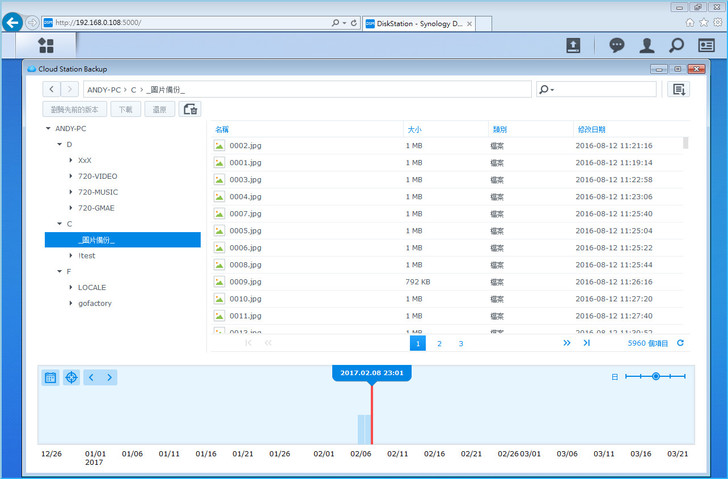Viewport: 728px width, 479px height.
Task: Click the disabled download (下載) button
Action: (124, 110)
